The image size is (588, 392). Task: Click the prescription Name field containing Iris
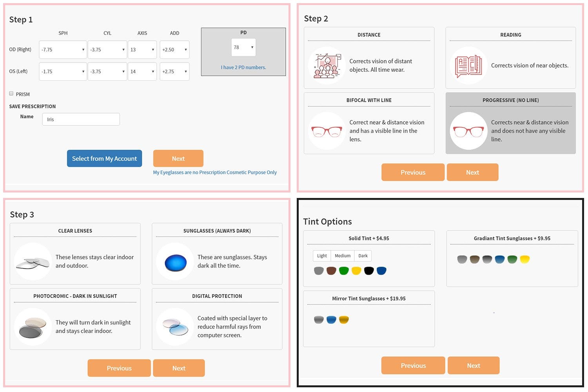[81, 120]
